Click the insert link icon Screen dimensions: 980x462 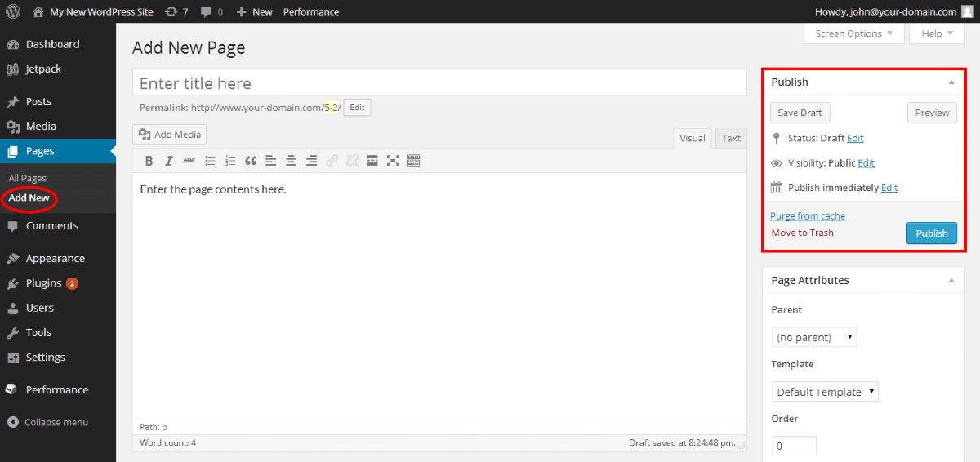pyautogui.click(x=332, y=161)
